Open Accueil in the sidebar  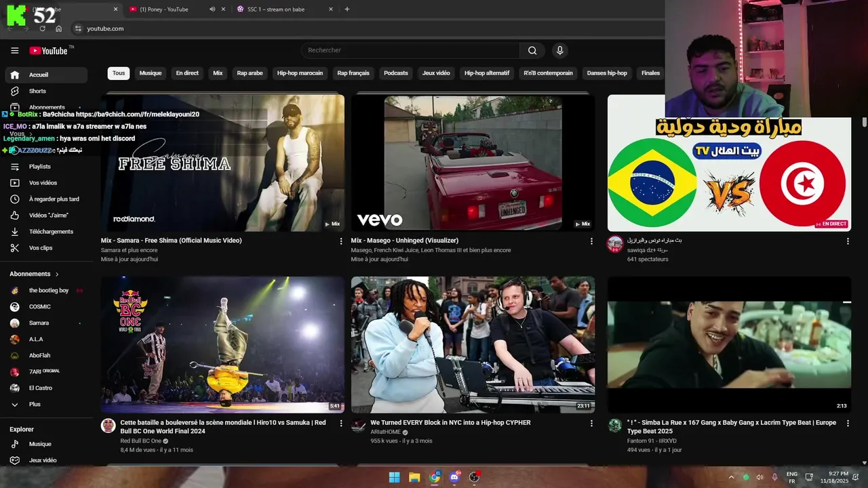click(46, 75)
